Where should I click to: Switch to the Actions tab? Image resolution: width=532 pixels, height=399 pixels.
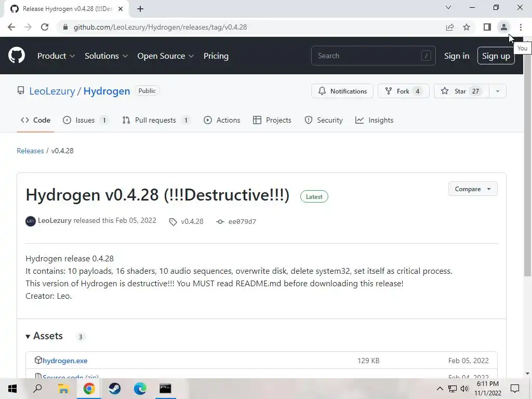pos(222,120)
